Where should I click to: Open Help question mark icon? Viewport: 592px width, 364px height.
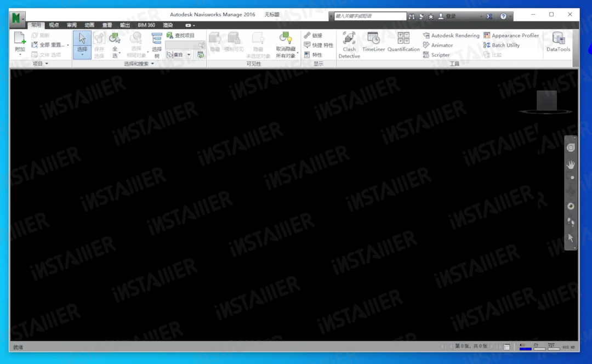pyautogui.click(x=503, y=16)
